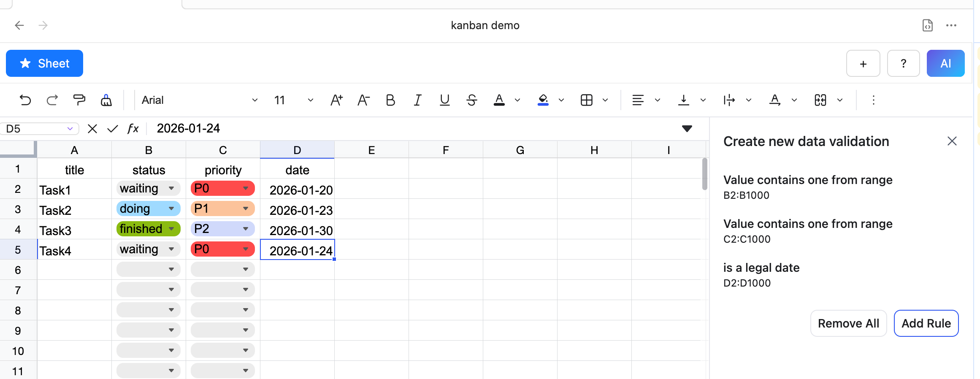980x379 pixels.
Task: Open the Arial font family dropdown
Action: tap(199, 100)
